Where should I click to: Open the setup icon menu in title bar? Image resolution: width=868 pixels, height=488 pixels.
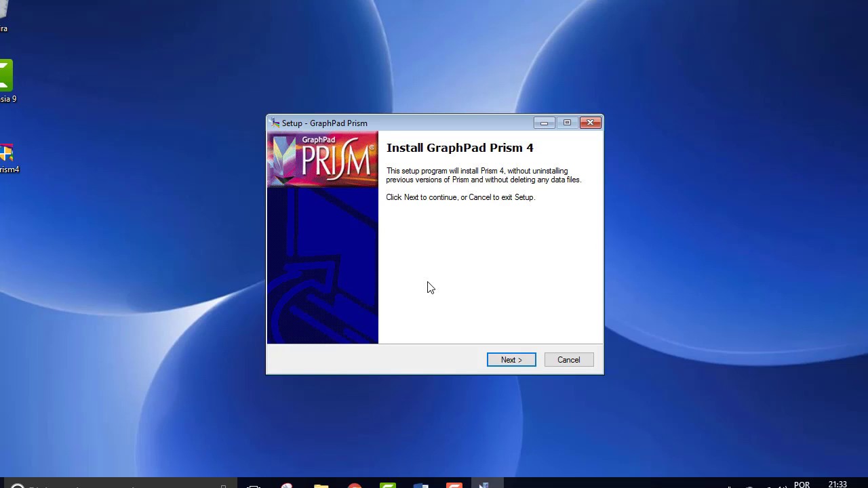pyautogui.click(x=275, y=123)
